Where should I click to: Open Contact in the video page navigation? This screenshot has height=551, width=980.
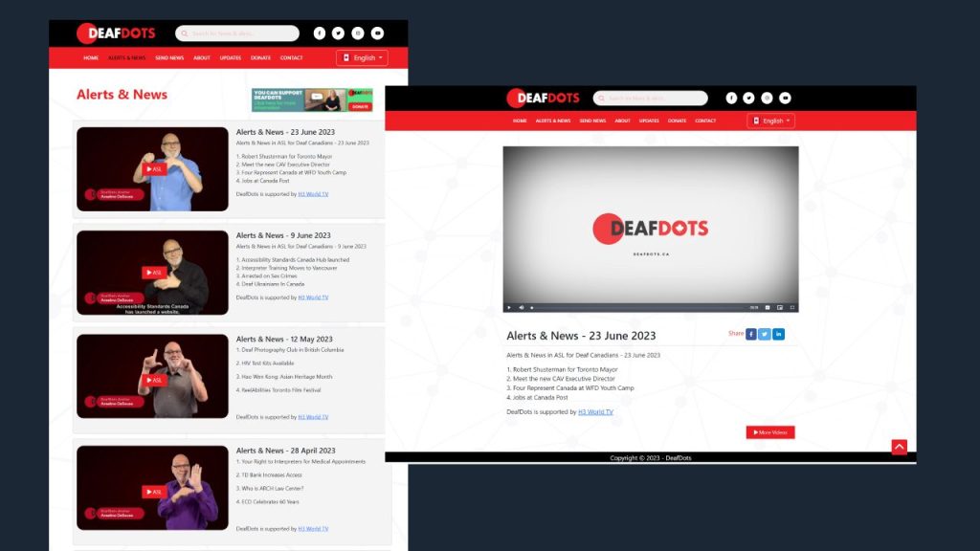705,121
